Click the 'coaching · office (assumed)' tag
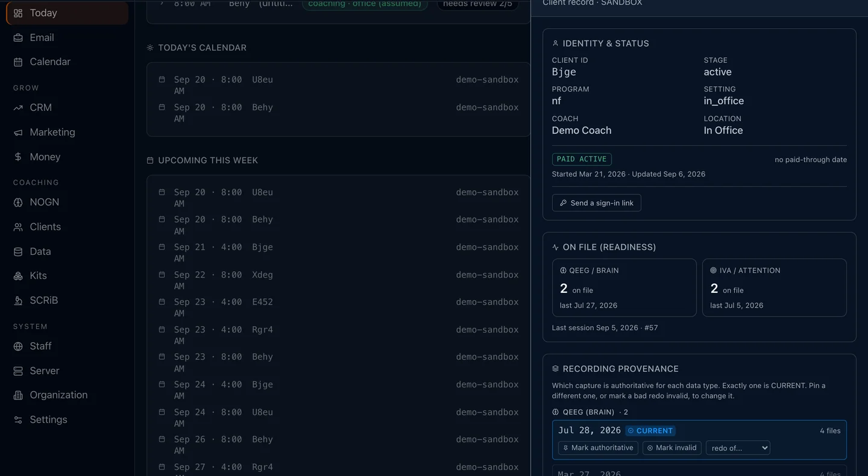The image size is (868, 476). 365,5
